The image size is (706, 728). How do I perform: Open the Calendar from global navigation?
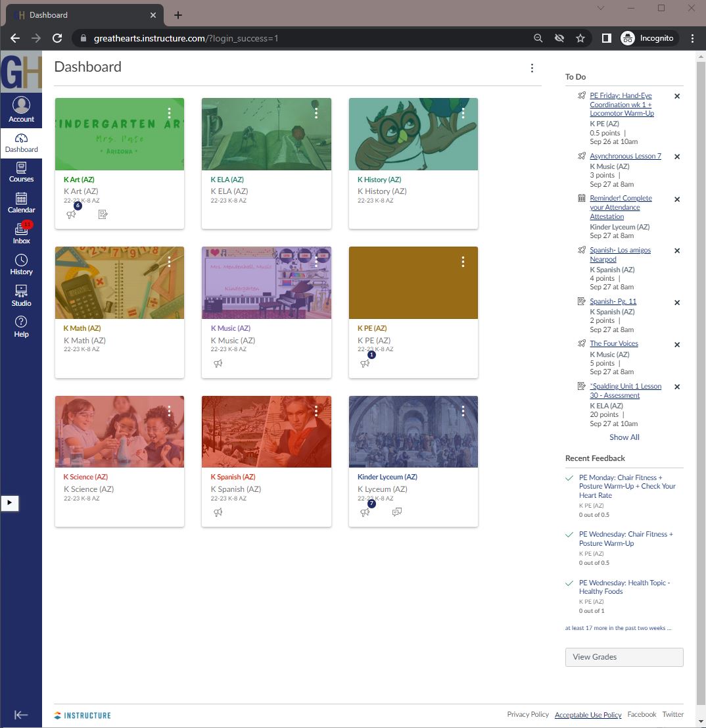[21, 202]
